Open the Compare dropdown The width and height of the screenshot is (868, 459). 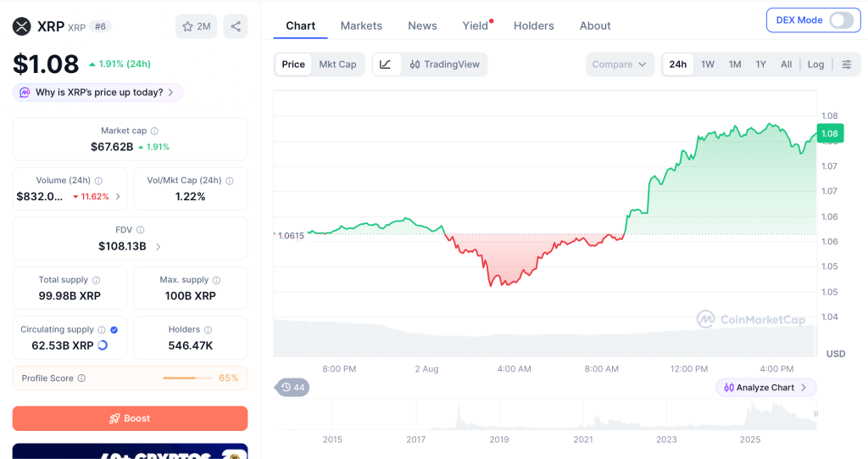620,64
